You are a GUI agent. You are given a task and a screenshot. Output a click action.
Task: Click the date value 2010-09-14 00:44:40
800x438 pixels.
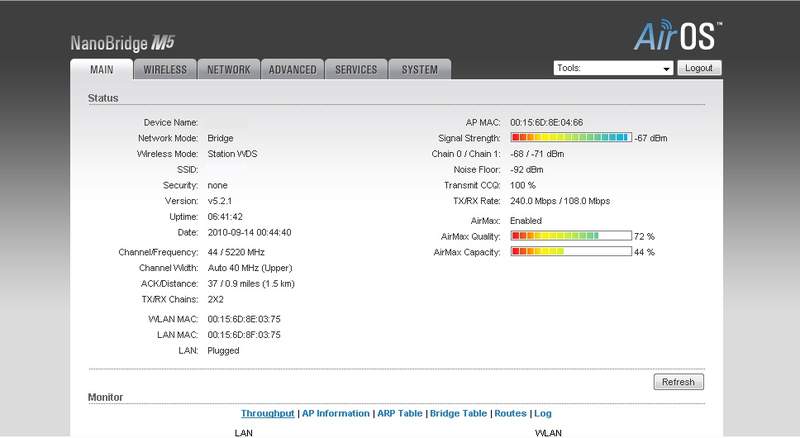click(x=249, y=233)
